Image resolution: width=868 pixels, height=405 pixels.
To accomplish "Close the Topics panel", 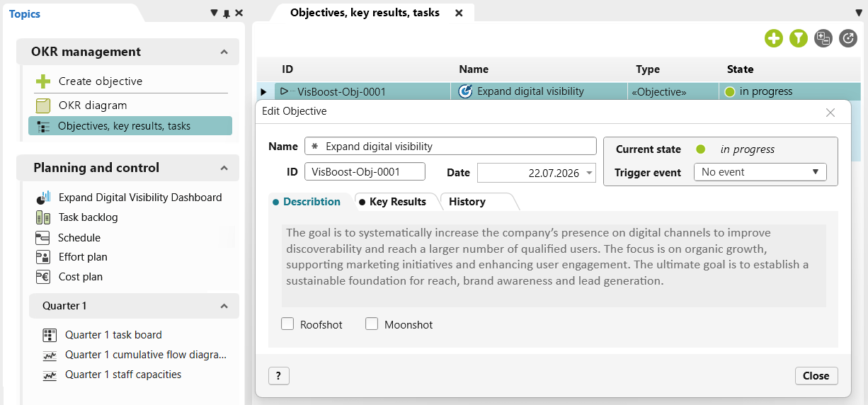I will [239, 13].
